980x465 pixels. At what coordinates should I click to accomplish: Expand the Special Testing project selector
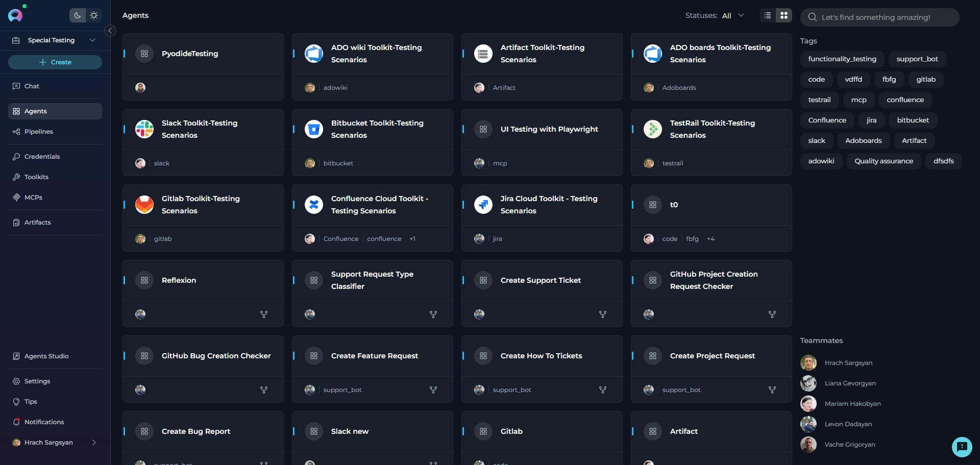(x=92, y=40)
